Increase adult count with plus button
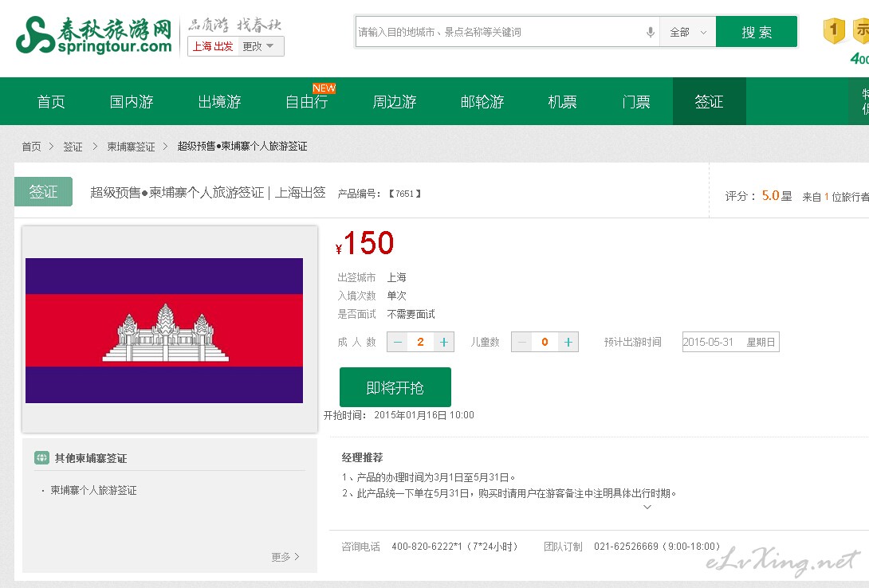The image size is (869, 588). [444, 343]
